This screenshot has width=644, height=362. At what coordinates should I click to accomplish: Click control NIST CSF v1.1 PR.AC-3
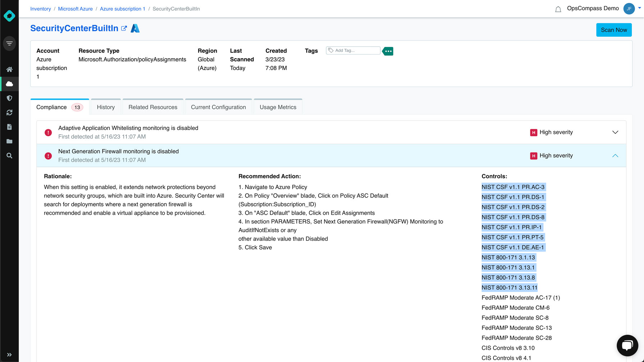point(513,187)
